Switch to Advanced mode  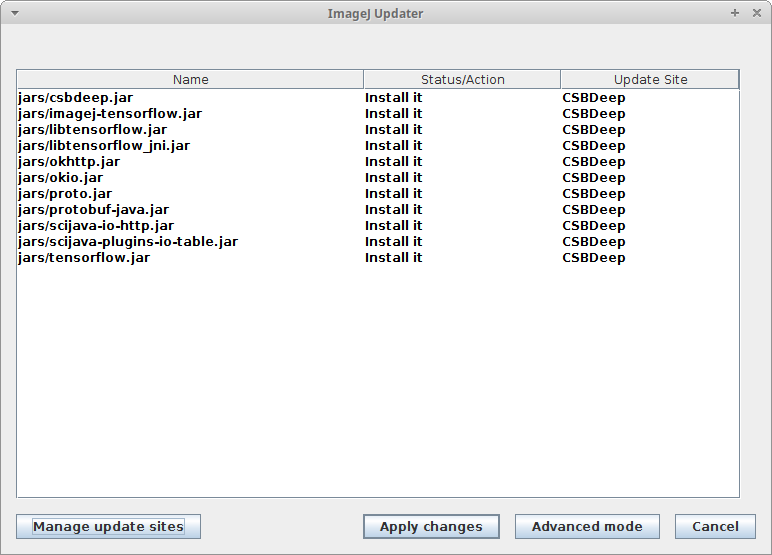tap(587, 526)
